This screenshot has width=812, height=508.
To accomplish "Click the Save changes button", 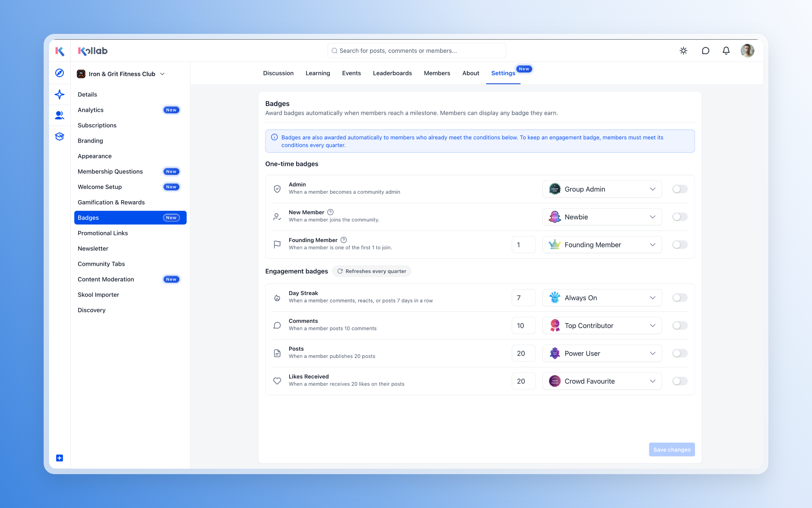I will 672,449.
